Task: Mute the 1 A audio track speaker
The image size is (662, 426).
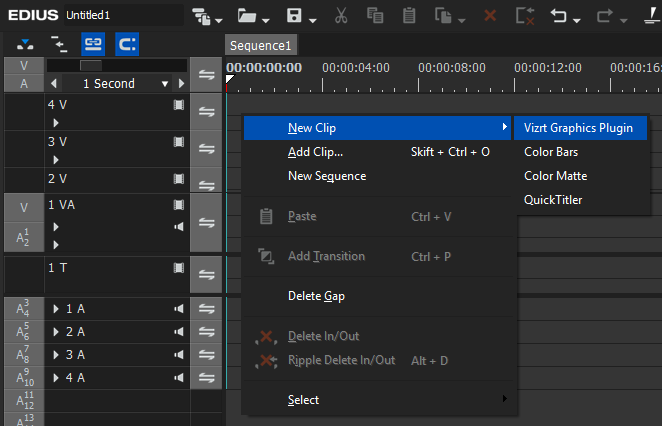Action: (x=179, y=309)
